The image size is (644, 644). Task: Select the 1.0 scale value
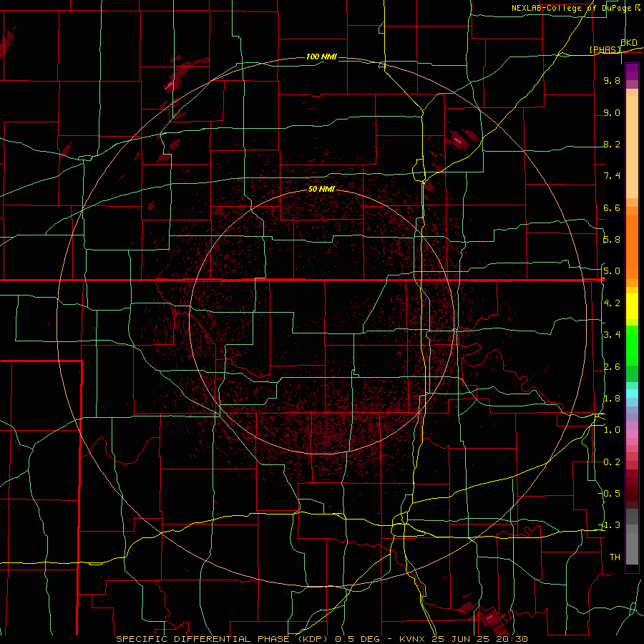pyautogui.click(x=612, y=430)
